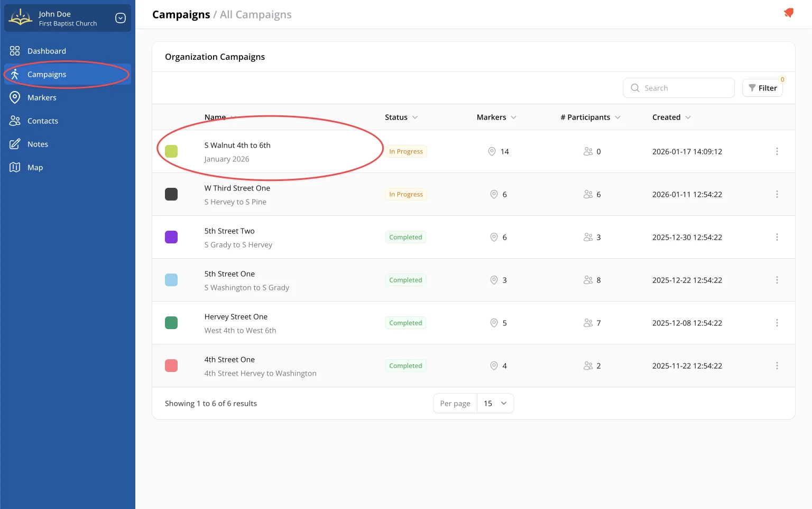The height and width of the screenshot is (509, 812).
Task: Click the Dashboard grid icon in sidebar
Action: (15, 51)
